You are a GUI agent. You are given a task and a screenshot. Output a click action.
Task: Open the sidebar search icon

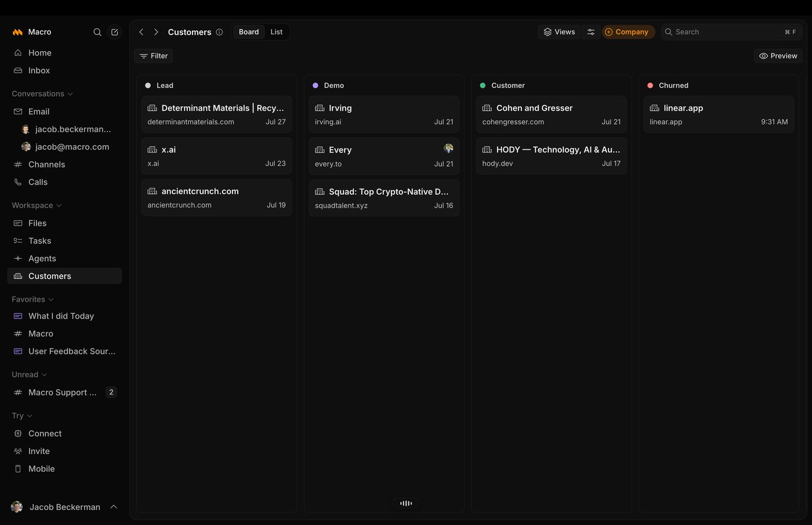click(x=97, y=32)
